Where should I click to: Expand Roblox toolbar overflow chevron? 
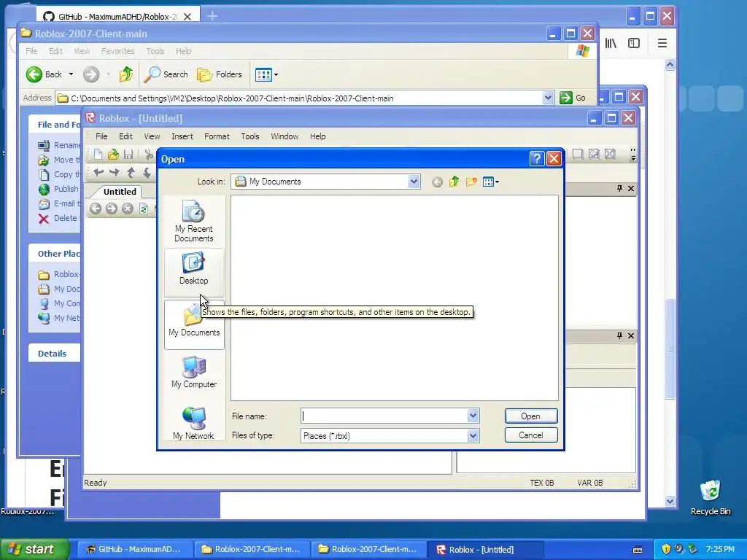pos(632,155)
